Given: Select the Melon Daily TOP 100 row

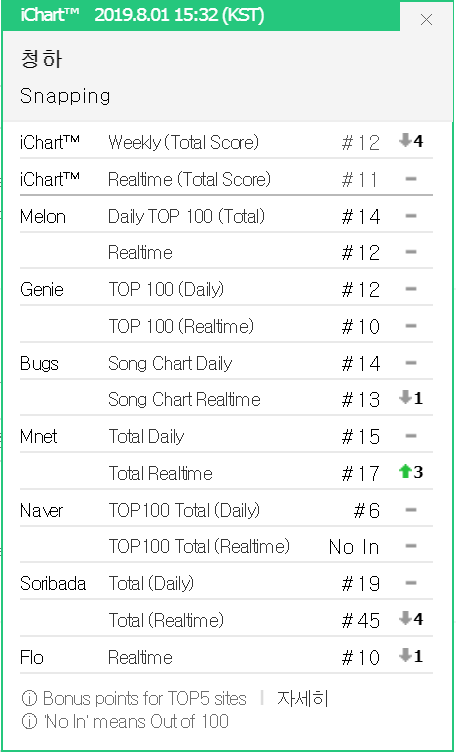Looking at the screenshot, I should 226,216.
